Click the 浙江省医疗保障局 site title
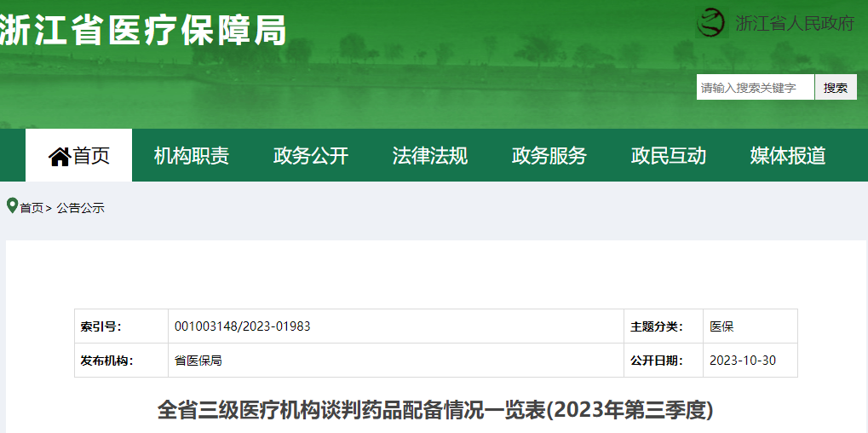Screen dimensions: 868x433 click(x=143, y=30)
